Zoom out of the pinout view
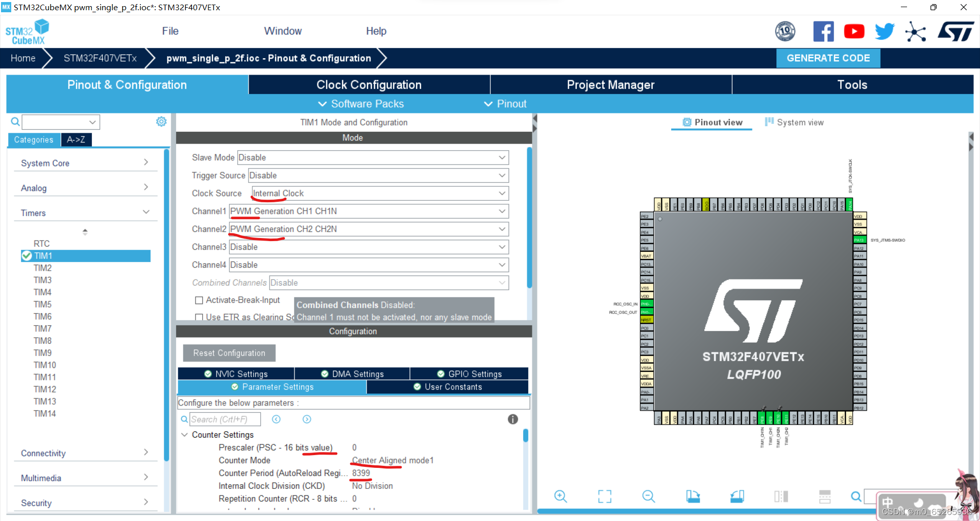Screen dimensions: 980x521 (648, 496)
